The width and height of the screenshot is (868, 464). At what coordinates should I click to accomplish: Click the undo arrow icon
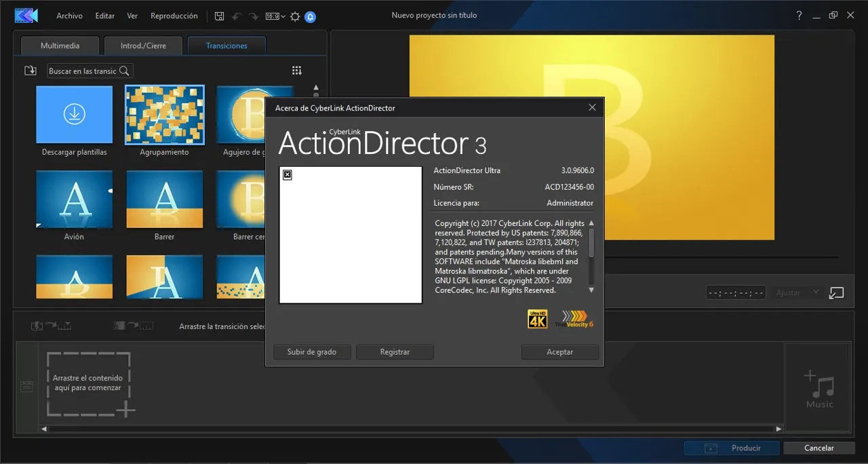[236, 16]
